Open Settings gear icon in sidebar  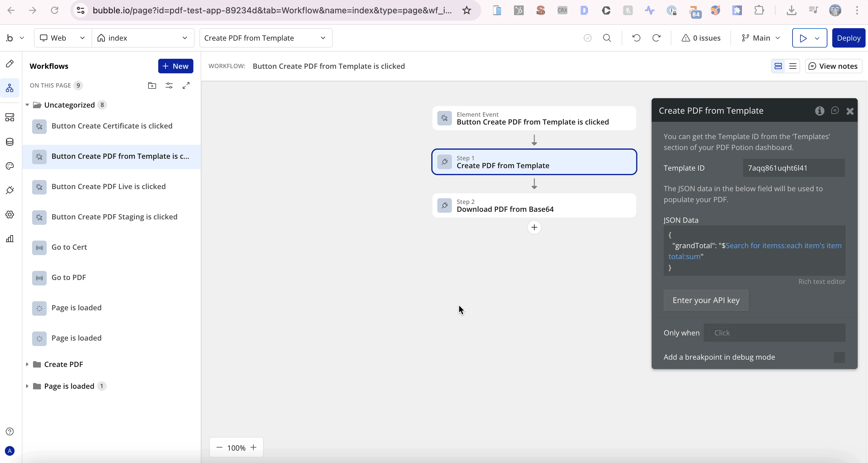pos(10,215)
